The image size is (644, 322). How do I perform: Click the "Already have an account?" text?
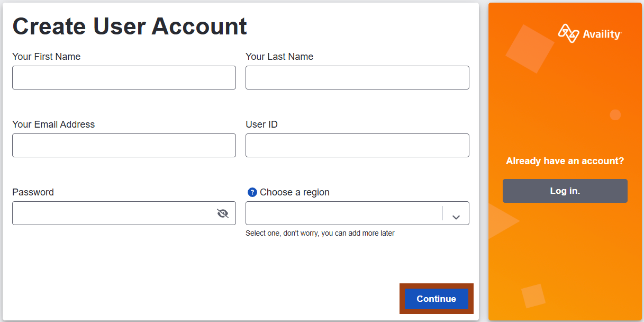565,161
